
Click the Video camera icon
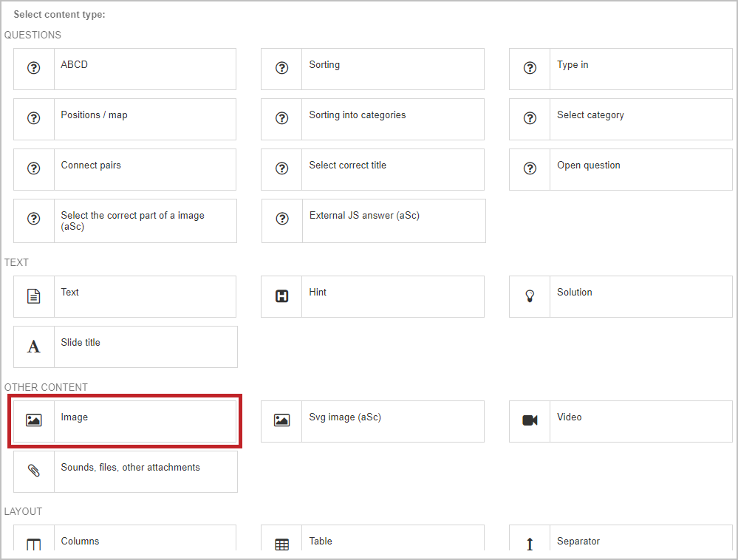click(530, 420)
